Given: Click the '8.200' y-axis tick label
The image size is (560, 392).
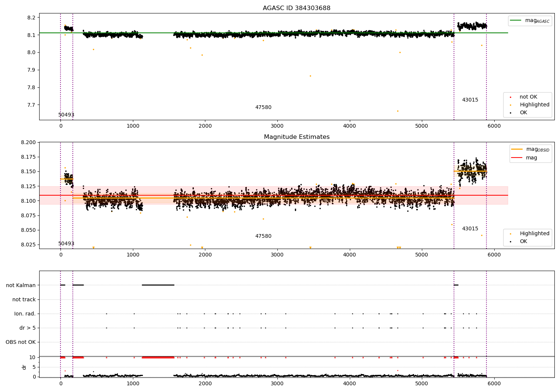Looking at the screenshot, I should pyautogui.click(x=28, y=143).
